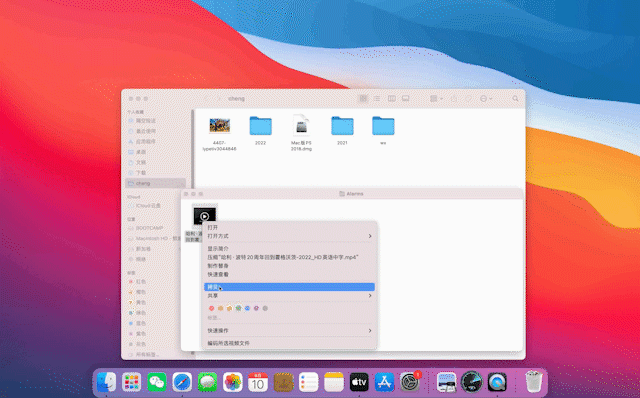Open Calendar from the Dock
The height and width of the screenshot is (398, 640).
[258, 382]
